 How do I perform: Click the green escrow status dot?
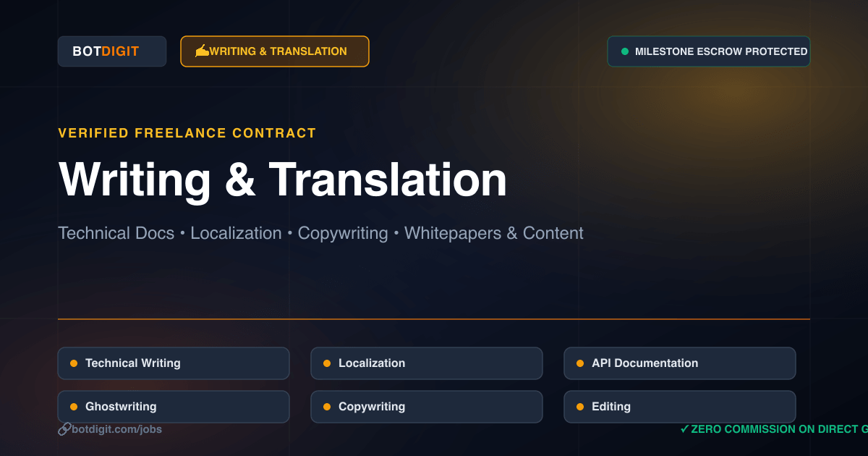click(625, 51)
